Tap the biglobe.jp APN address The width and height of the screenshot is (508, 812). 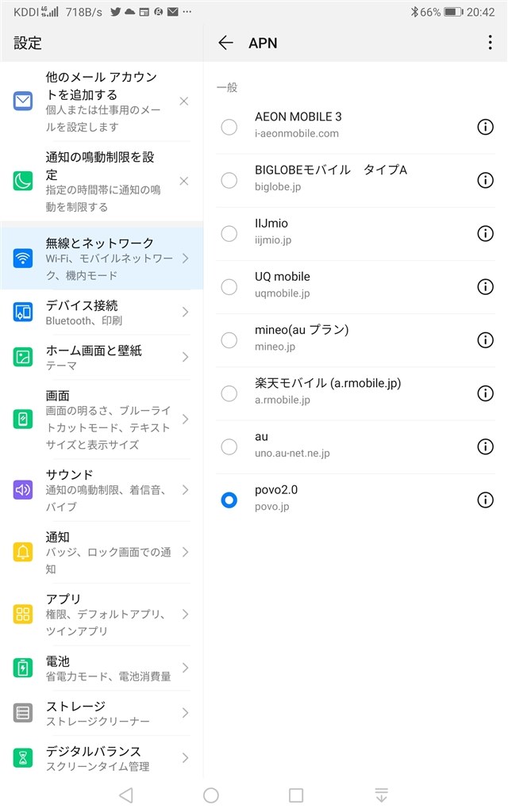(x=278, y=187)
